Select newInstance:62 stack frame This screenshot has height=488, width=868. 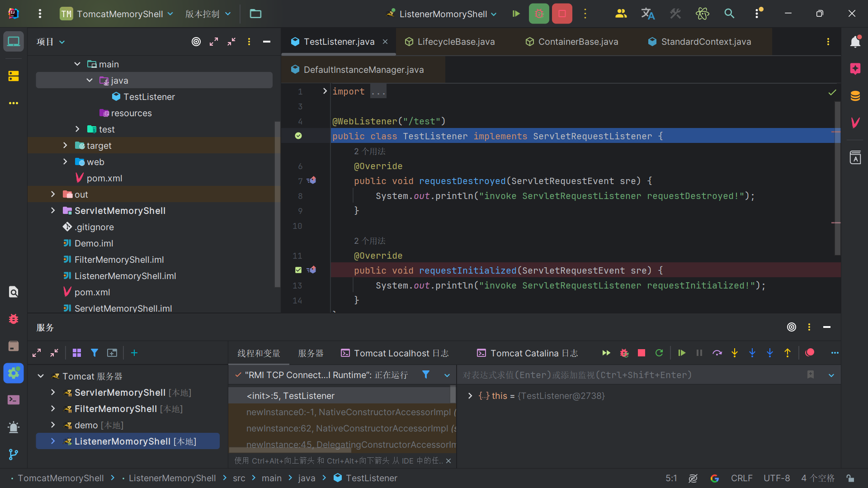pos(343,428)
